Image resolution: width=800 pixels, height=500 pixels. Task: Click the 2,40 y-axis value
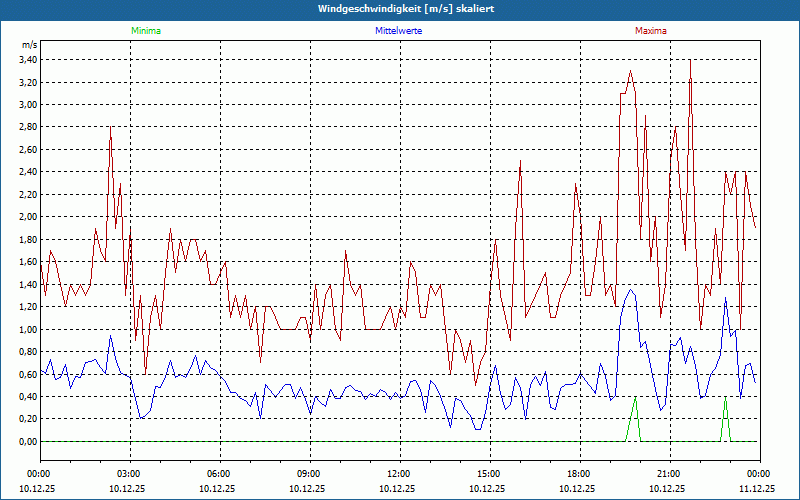pos(28,172)
